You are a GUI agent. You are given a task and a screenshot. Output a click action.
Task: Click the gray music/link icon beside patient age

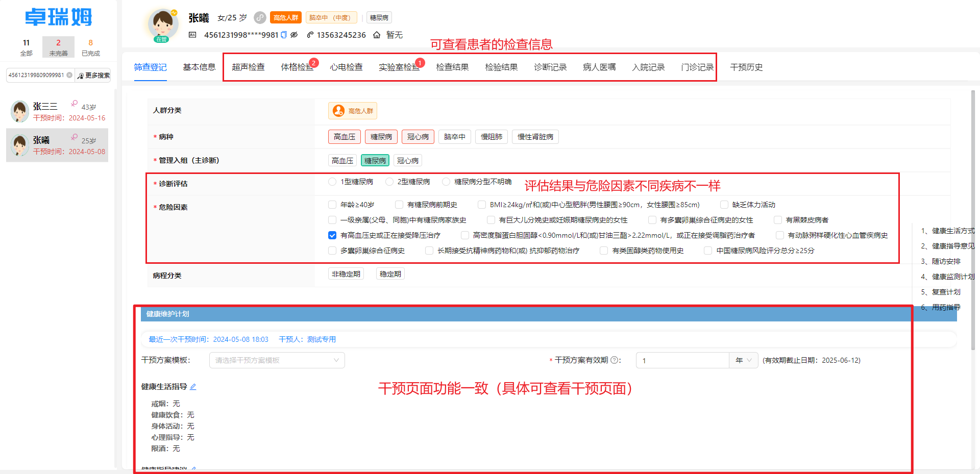[x=259, y=17]
